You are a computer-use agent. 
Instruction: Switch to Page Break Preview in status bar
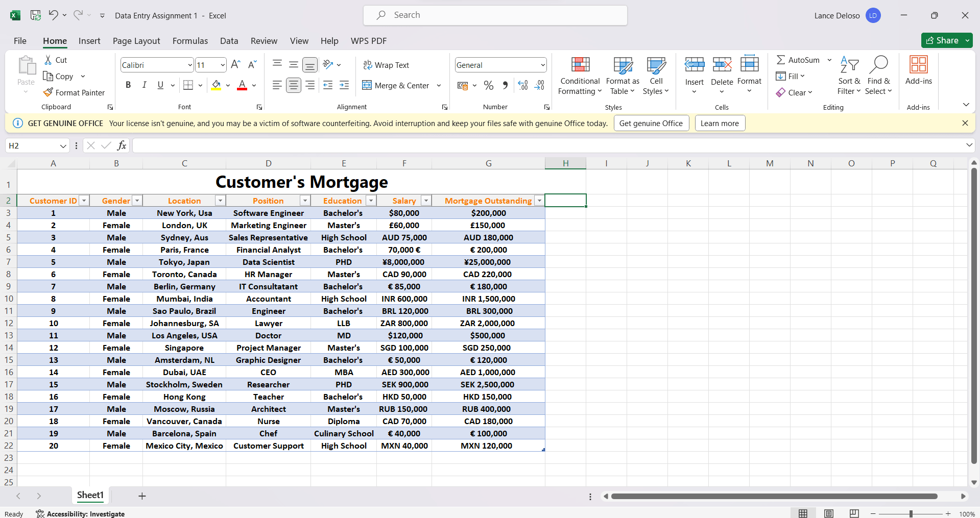(854, 513)
